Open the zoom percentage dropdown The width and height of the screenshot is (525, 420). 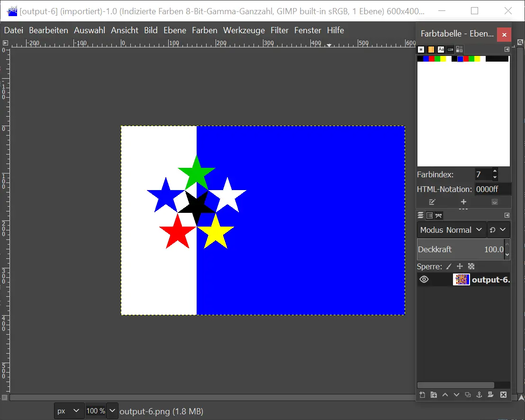click(x=112, y=411)
